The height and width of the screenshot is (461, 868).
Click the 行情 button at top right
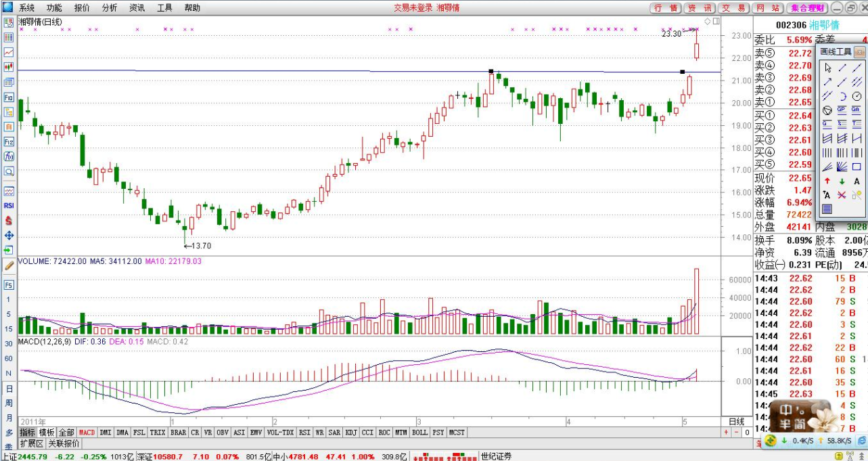point(666,8)
